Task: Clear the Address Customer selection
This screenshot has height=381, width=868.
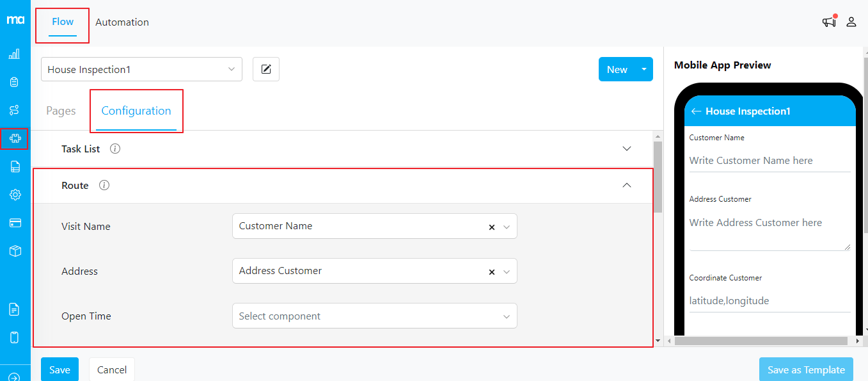Action: [x=491, y=272]
